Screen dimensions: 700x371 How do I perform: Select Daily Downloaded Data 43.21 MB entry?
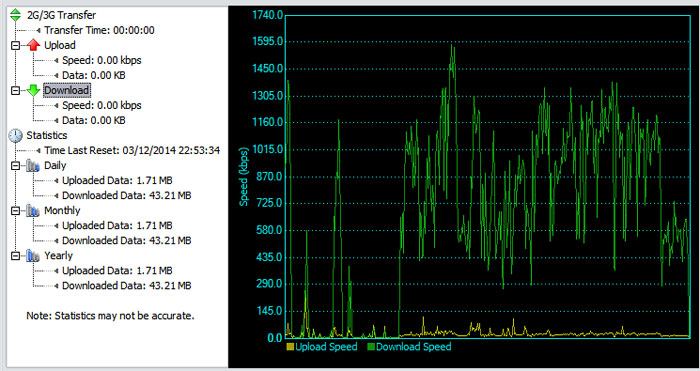(x=126, y=196)
